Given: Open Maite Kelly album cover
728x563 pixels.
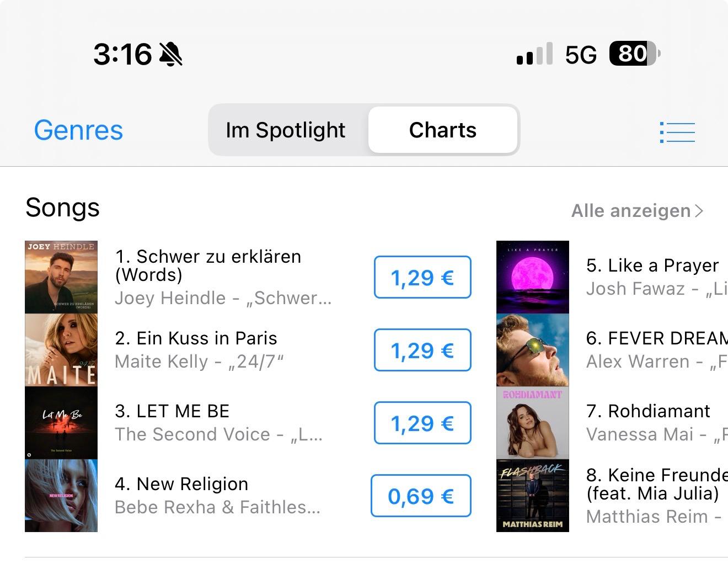Looking at the screenshot, I should [61, 350].
